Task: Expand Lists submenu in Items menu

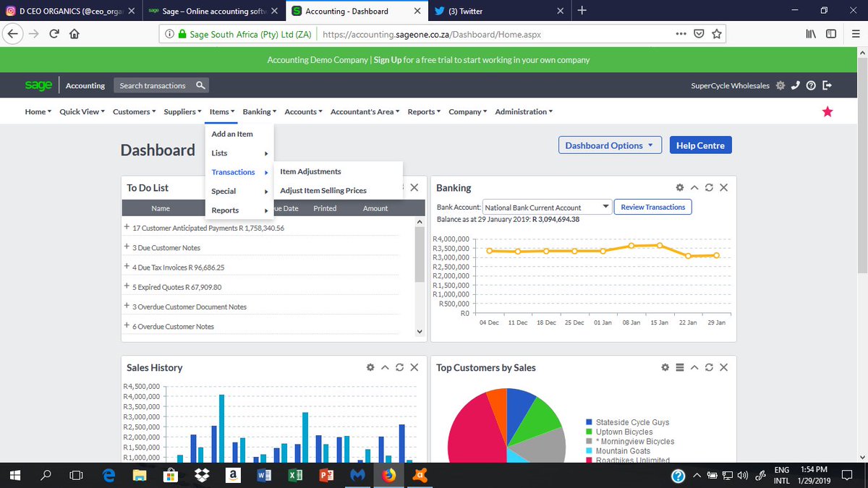Action: pos(239,153)
